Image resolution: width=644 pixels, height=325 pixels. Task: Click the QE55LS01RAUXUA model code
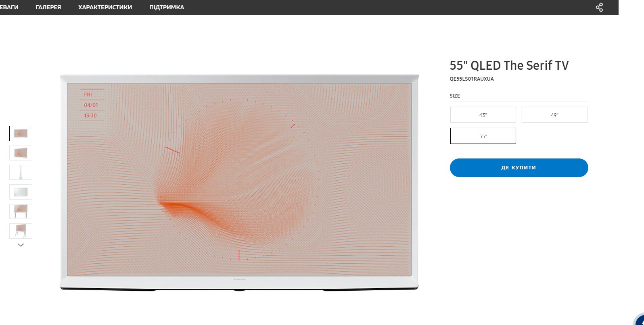point(472,79)
